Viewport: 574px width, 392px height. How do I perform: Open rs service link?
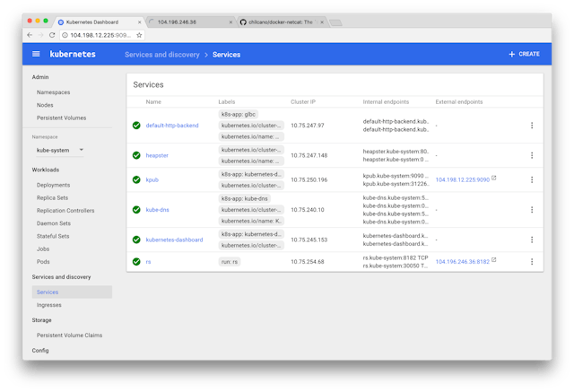tap(148, 262)
